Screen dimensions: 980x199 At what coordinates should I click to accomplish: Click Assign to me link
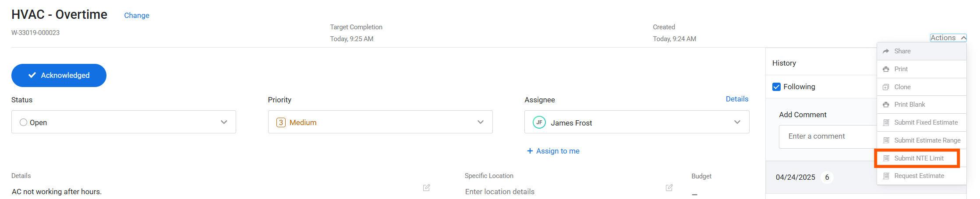(x=553, y=151)
